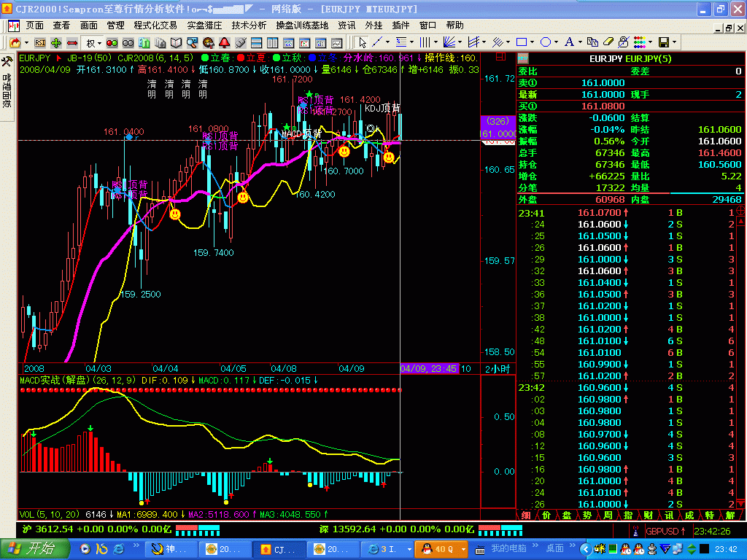
Task: Select the trend line drawing tool
Action: (377, 43)
